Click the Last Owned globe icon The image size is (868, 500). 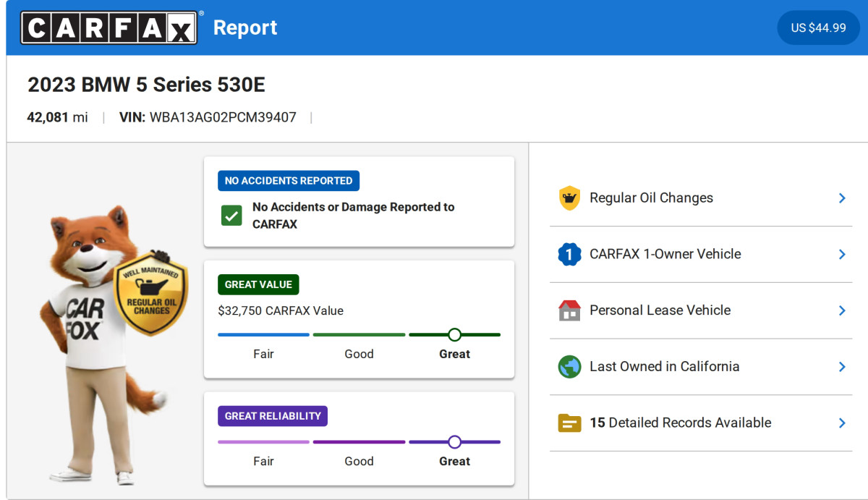click(x=570, y=366)
